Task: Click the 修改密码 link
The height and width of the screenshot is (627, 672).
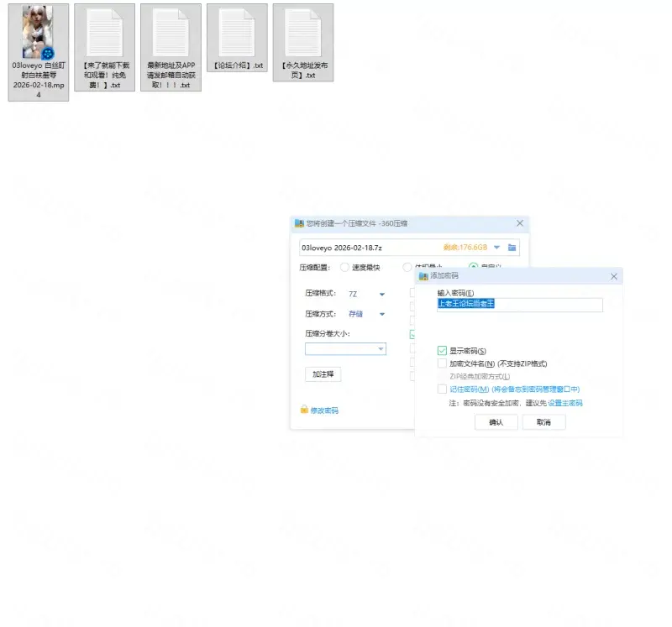Action: coord(324,410)
